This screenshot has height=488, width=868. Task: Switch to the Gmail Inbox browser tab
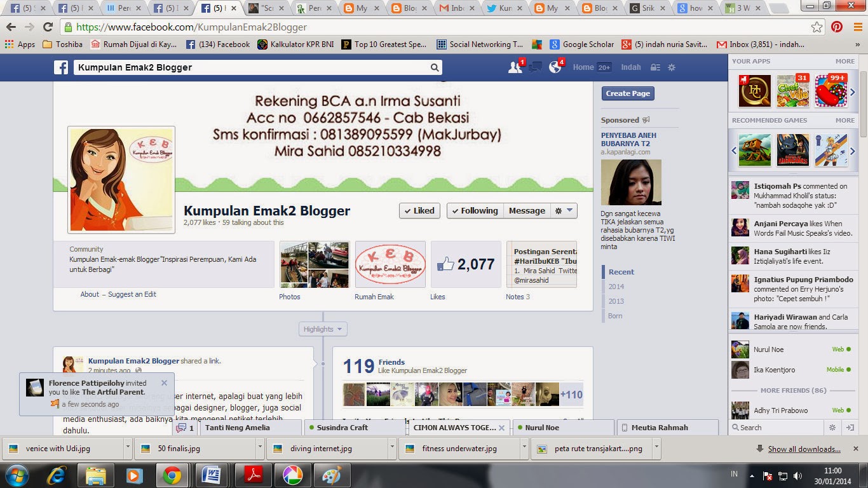point(458,8)
